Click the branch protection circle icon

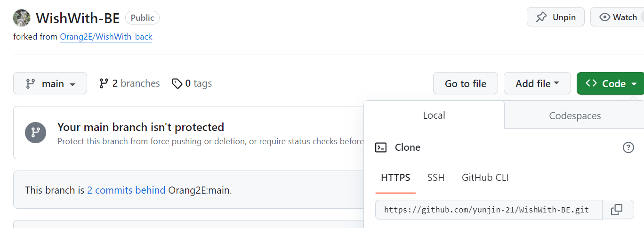[36, 132]
